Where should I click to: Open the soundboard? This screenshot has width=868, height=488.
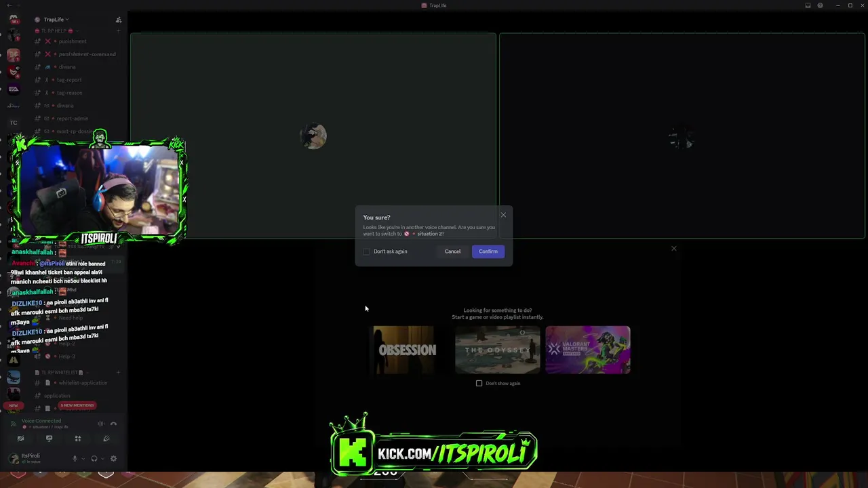click(106, 439)
